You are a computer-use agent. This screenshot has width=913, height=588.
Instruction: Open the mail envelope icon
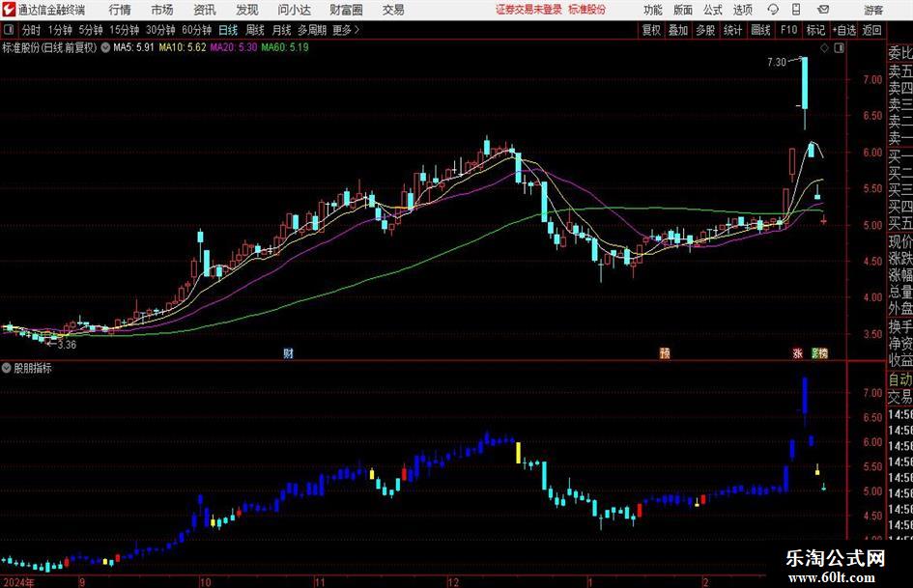[823, 10]
